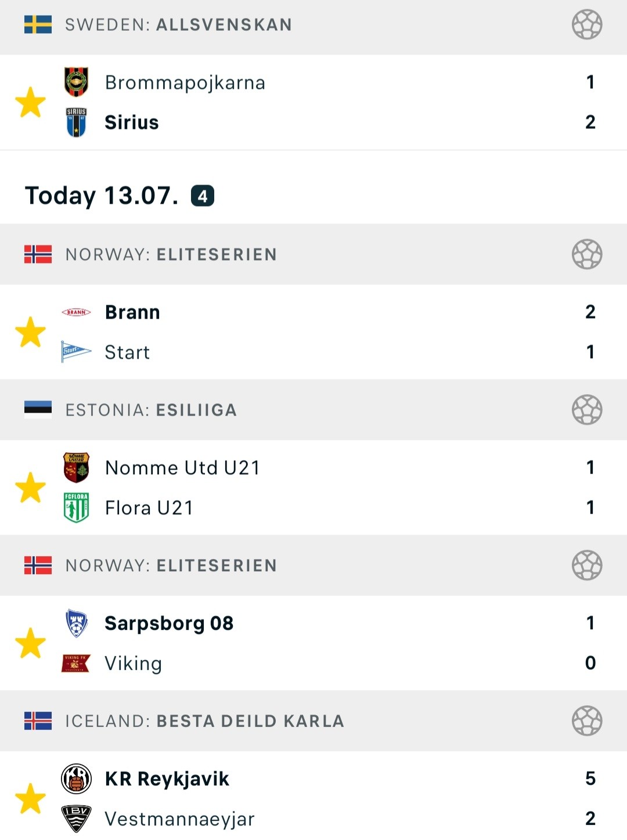Toggle favorite star for Brann vs Start
Viewport: 627px width, 840px height.
click(x=30, y=332)
